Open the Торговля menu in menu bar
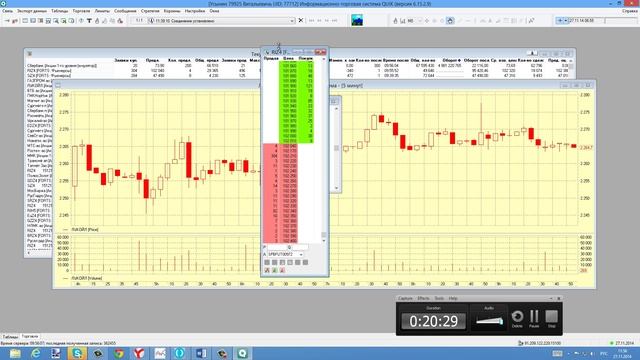 81,11
